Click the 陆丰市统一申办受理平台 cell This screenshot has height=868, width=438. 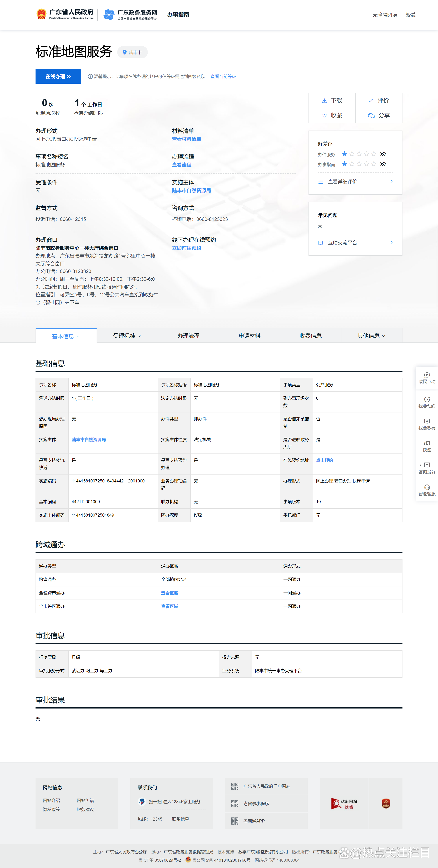pos(327,671)
